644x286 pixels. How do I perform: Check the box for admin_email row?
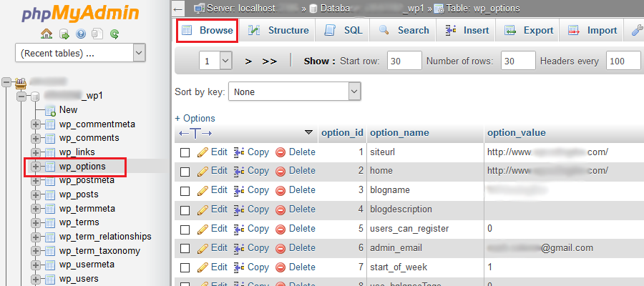(185, 249)
